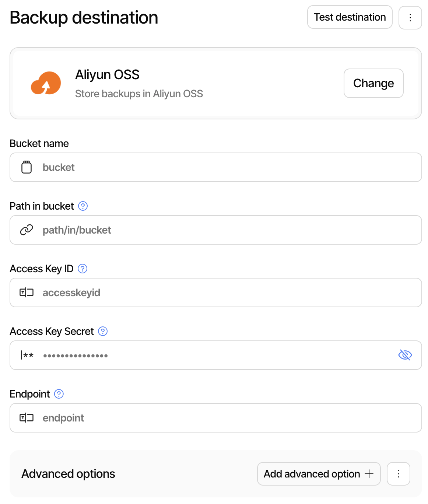Open the top-right overflow menu
This screenshot has width=428, height=504.
coord(410,17)
